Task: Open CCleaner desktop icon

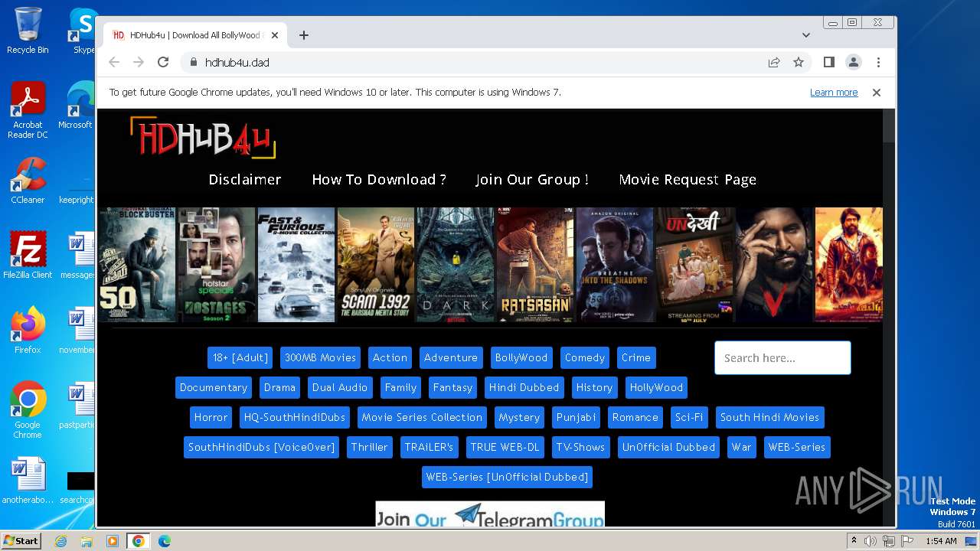Action: point(28,181)
